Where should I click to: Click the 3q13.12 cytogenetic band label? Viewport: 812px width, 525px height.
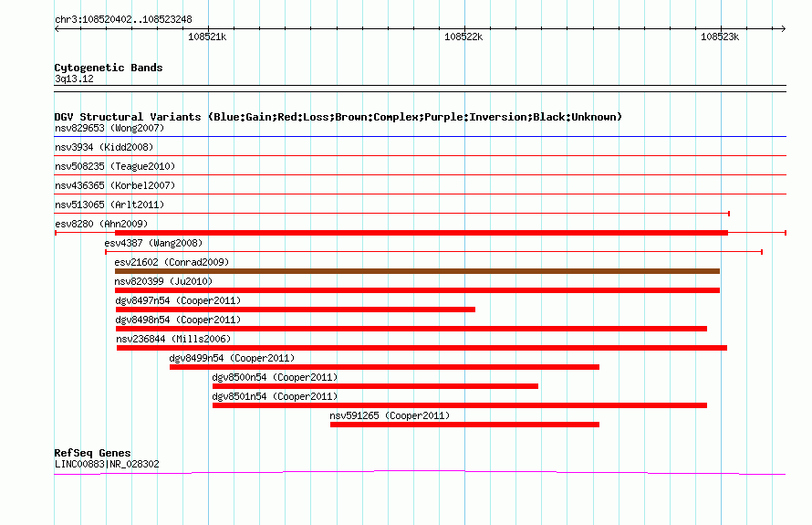click(74, 79)
